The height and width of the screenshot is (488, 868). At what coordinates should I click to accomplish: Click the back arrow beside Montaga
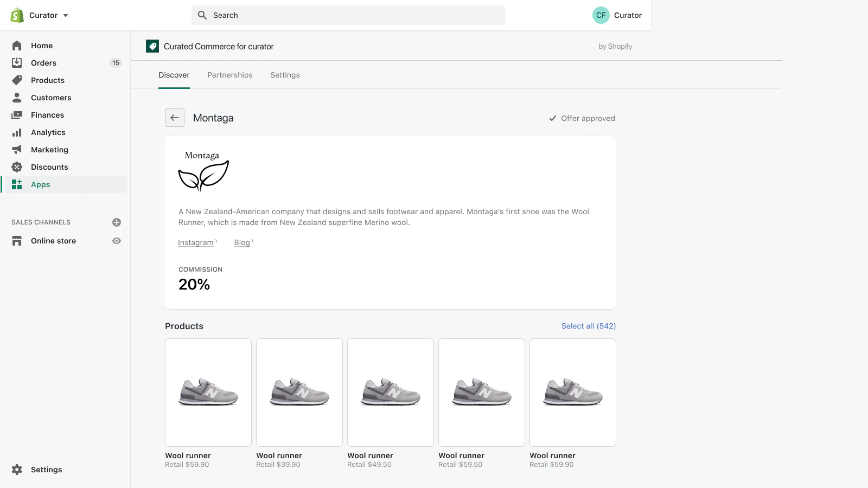pos(175,118)
